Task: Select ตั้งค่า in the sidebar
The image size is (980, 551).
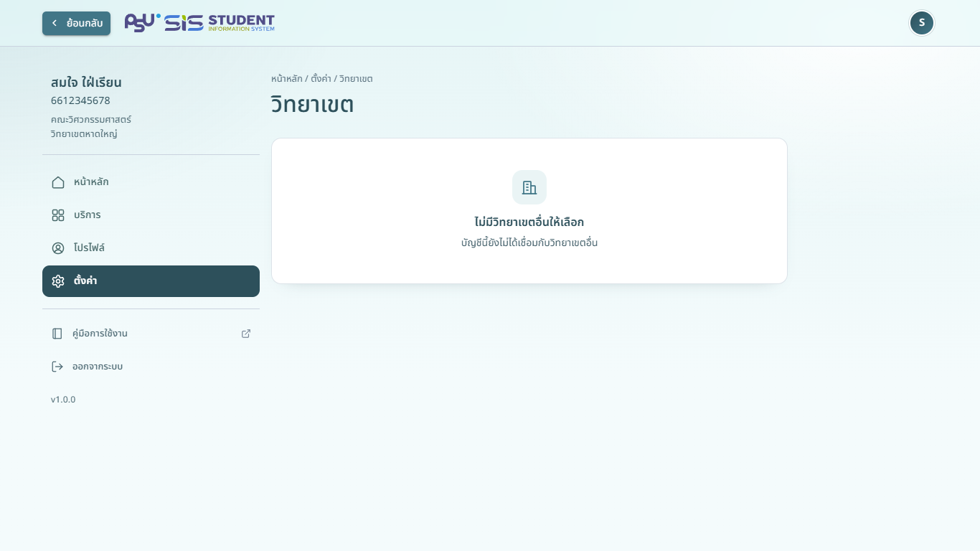Action: coord(151,281)
